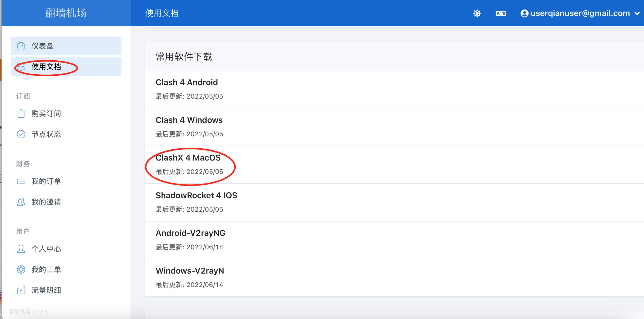Open the Clash 4 Windows document
Screen dimensions: 644x319
click(189, 120)
